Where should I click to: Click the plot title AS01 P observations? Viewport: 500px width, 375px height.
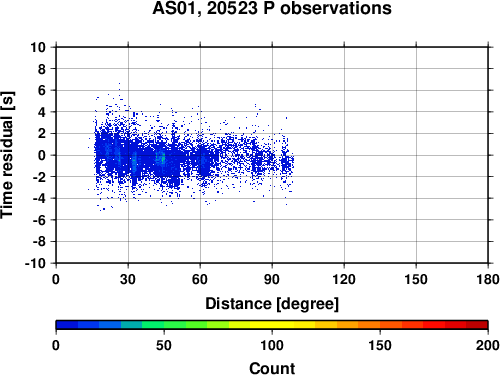coord(272,9)
